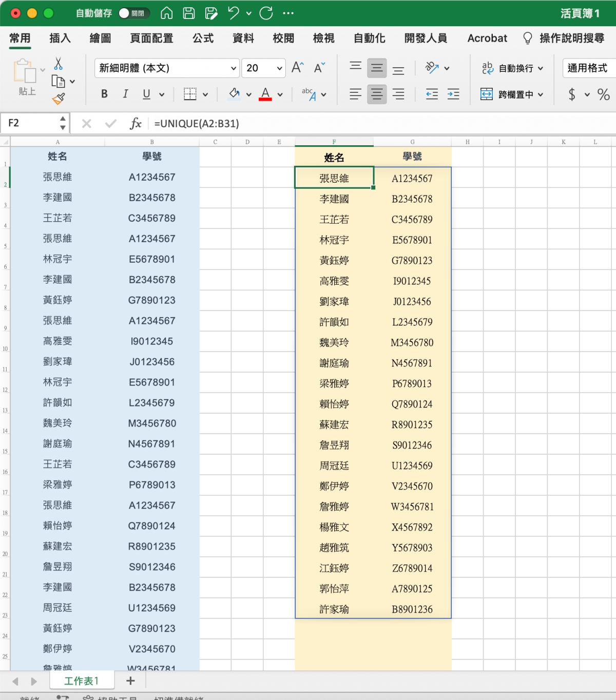Select the Cut scissors icon
The image size is (616, 700).
(x=59, y=64)
